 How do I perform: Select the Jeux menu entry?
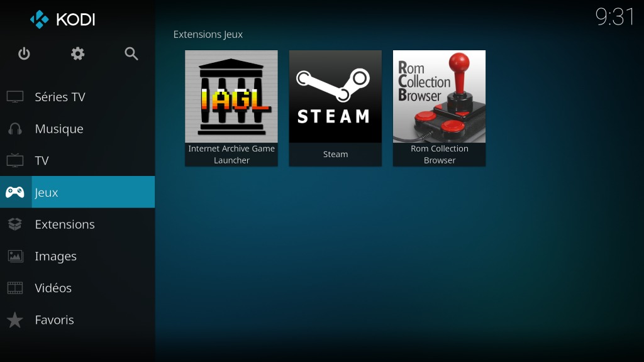click(x=77, y=192)
